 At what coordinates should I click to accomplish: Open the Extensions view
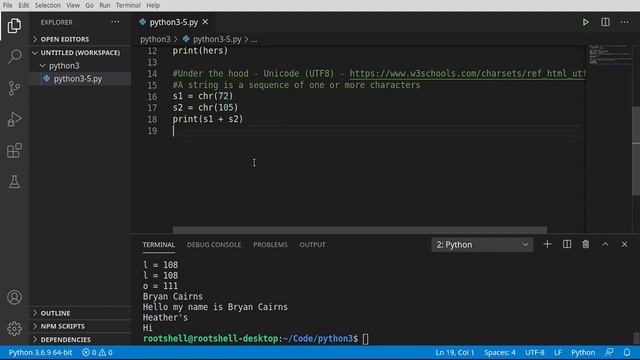(x=14, y=151)
